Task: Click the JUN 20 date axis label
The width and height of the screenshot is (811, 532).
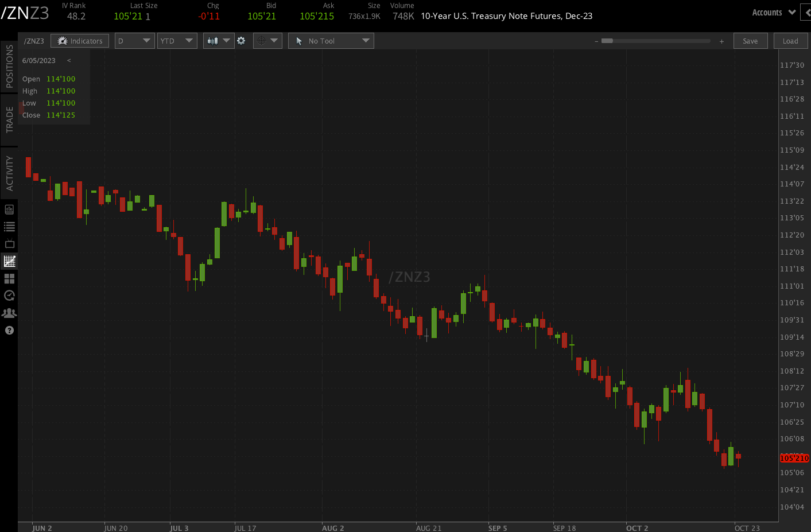Action: (x=116, y=528)
